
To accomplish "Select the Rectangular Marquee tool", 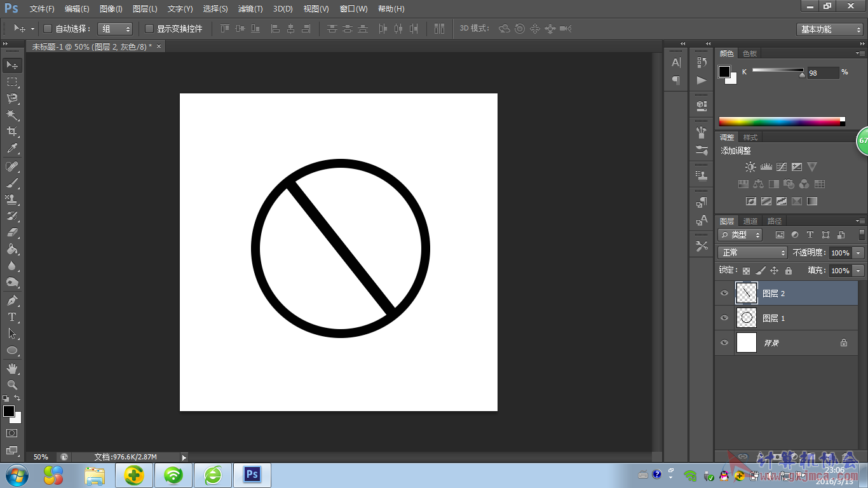I will (12, 82).
